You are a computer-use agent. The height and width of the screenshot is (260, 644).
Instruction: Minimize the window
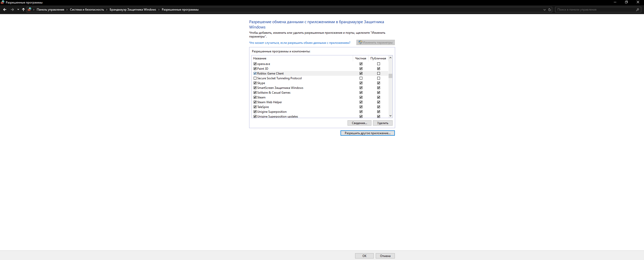click(x=615, y=2)
